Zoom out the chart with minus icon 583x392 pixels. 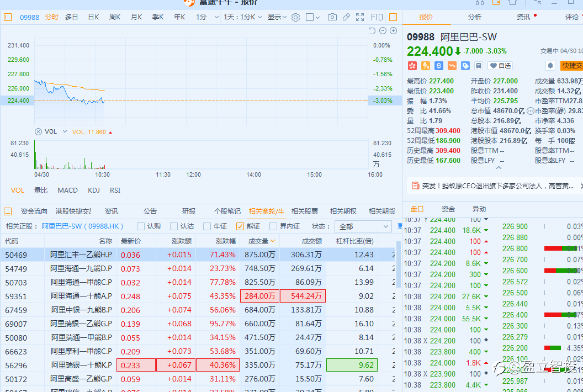[x=383, y=31]
